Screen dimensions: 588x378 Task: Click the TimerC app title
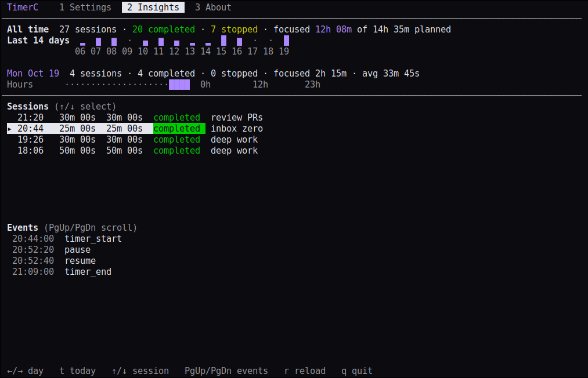tap(23, 7)
